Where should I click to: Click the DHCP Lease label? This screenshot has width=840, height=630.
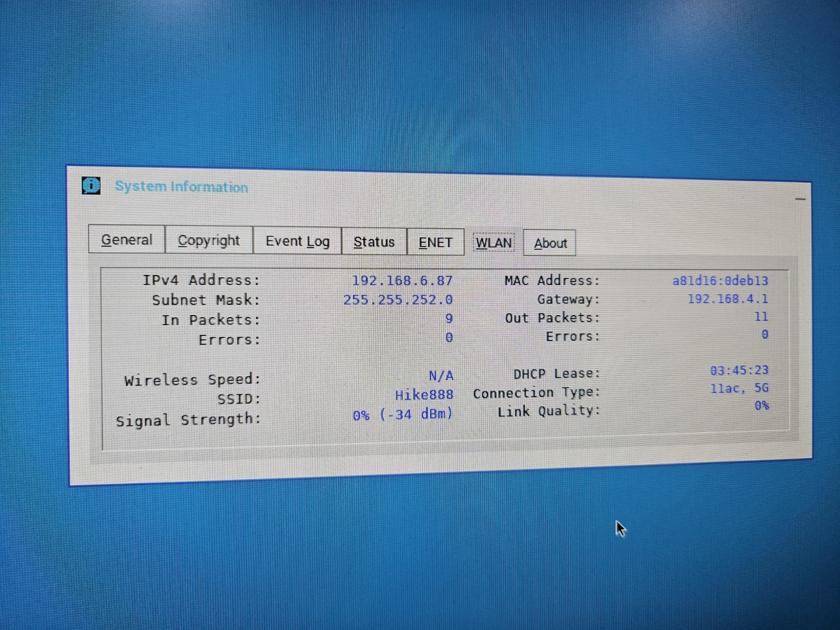[556, 374]
